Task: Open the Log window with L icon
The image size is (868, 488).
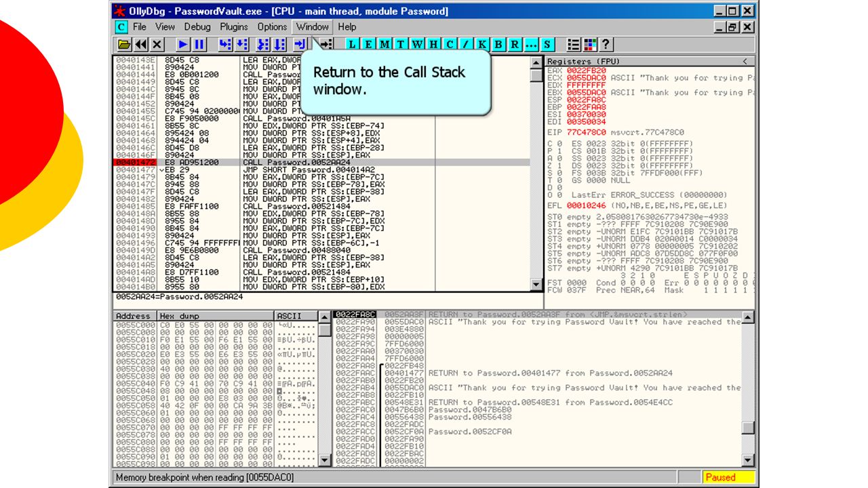Action: click(352, 44)
